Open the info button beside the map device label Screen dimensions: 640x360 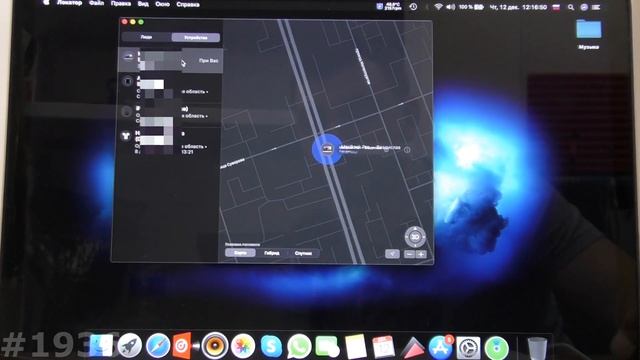[407, 150]
